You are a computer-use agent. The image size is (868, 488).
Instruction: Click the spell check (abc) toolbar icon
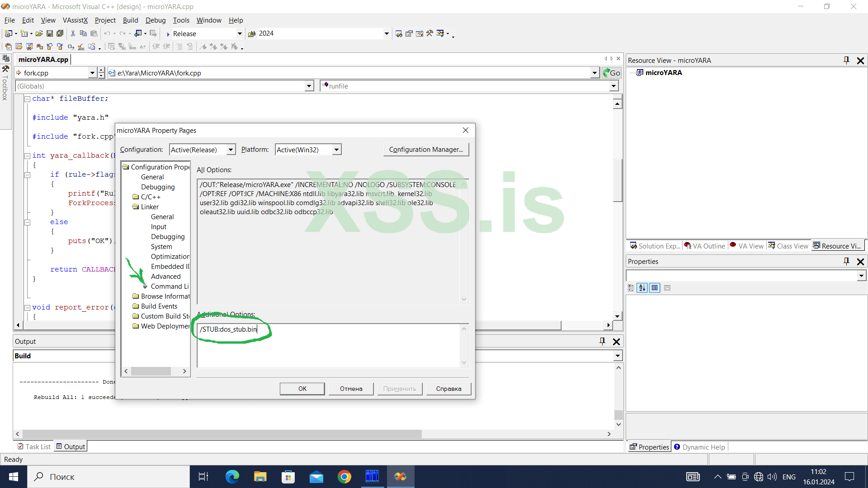pyautogui.click(x=80, y=47)
